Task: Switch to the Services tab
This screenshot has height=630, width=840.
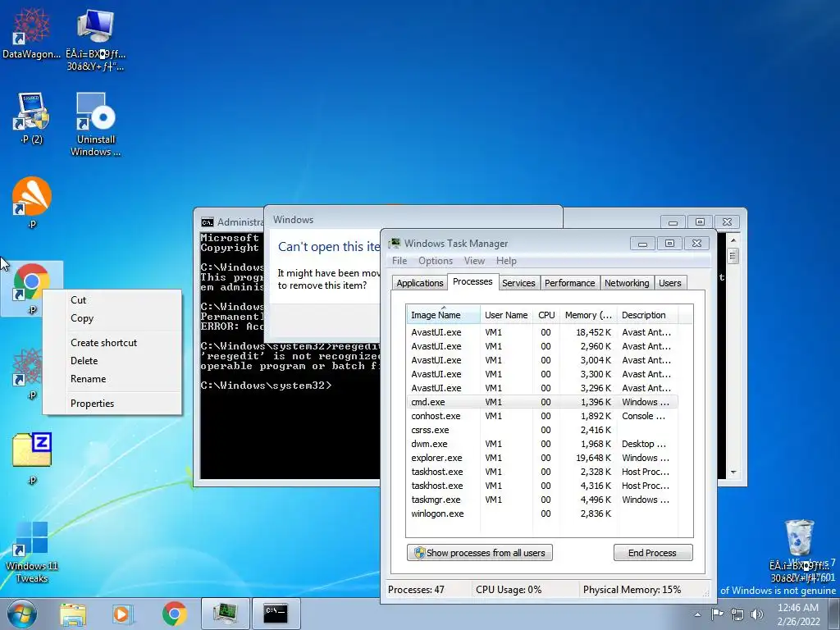Action: pyautogui.click(x=518, y=283)
